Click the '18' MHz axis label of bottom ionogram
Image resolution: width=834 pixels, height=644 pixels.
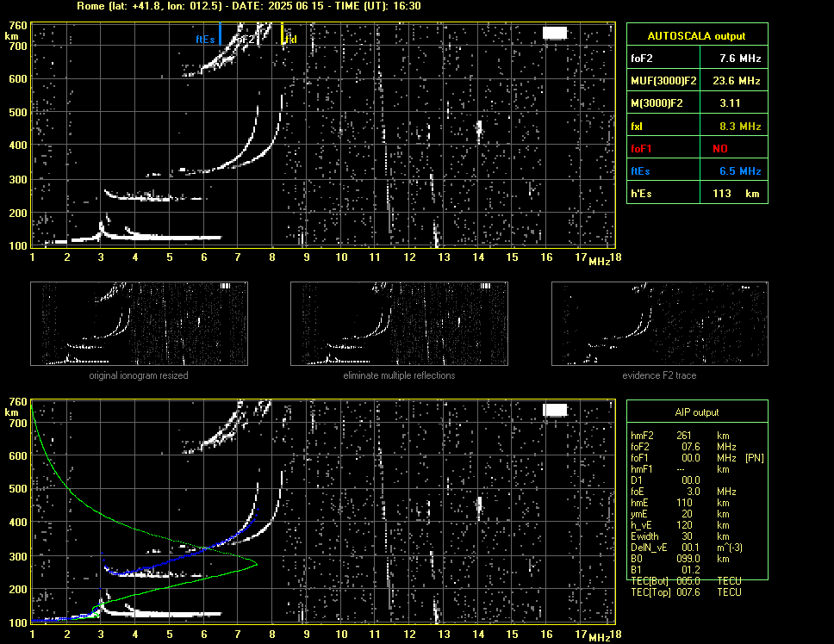pos(615,635)
